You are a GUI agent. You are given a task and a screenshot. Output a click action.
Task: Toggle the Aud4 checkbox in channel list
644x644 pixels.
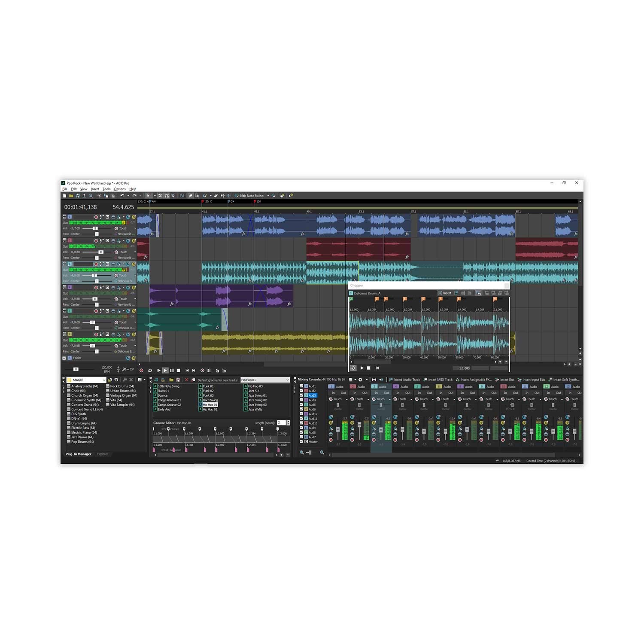pyautogui.click(x=301, y=400)
